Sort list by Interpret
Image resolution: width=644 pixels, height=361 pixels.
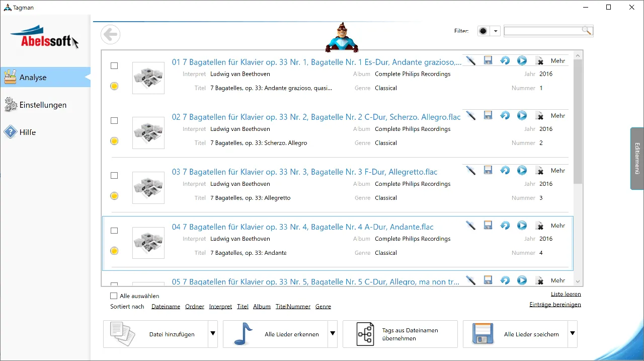[x=220, y=306]
